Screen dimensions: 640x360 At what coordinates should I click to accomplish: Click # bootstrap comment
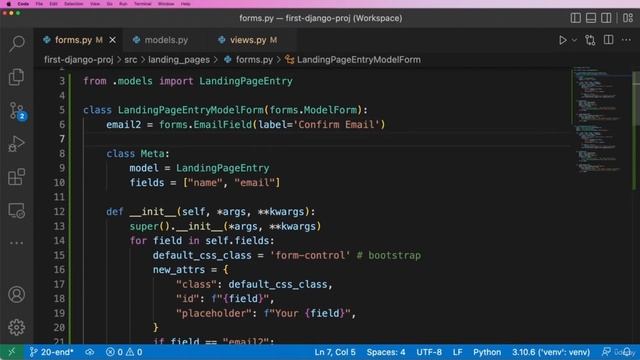coord(389,255)
